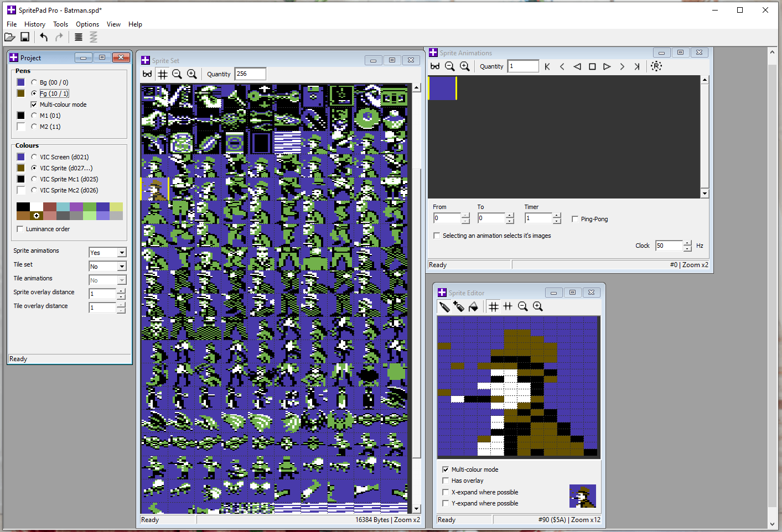Play the animation forward
782x532 pixels.
(x=607, y=66)
